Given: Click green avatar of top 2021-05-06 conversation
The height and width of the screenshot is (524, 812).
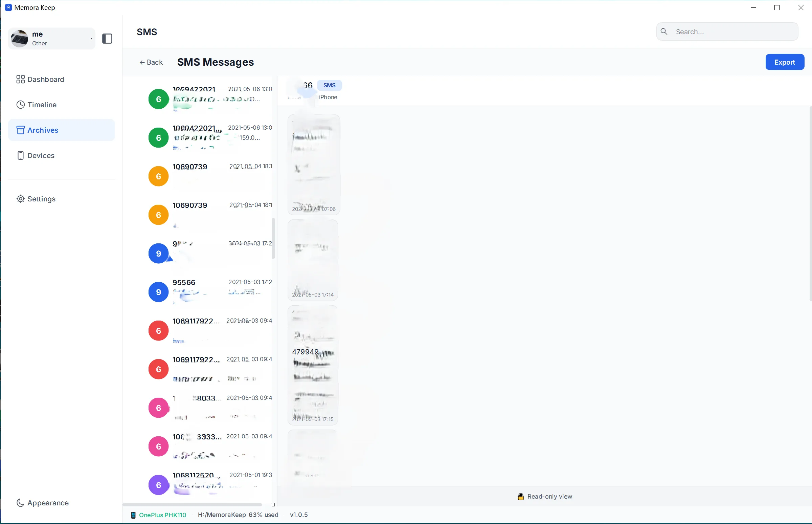Looking at the screenshot, I should [x=158, y=99].
